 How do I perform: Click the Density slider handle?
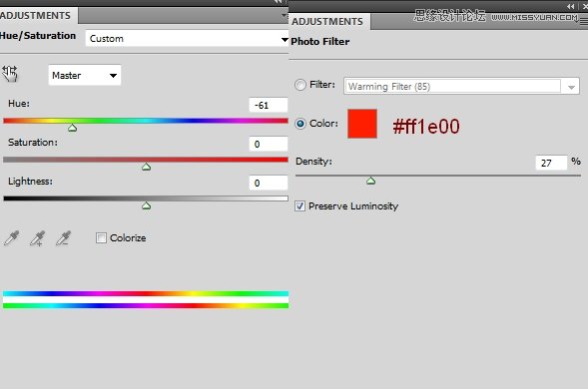(371, 182)
